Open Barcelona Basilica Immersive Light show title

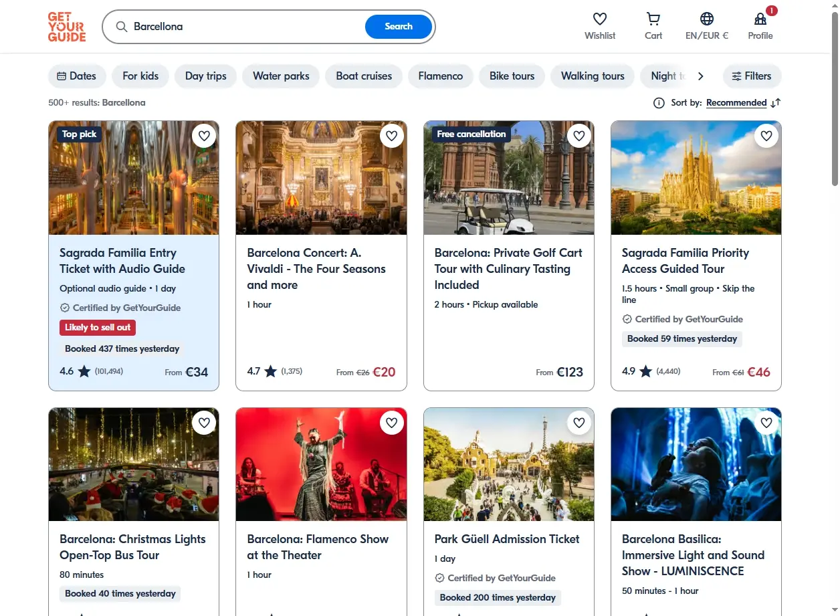693,555
